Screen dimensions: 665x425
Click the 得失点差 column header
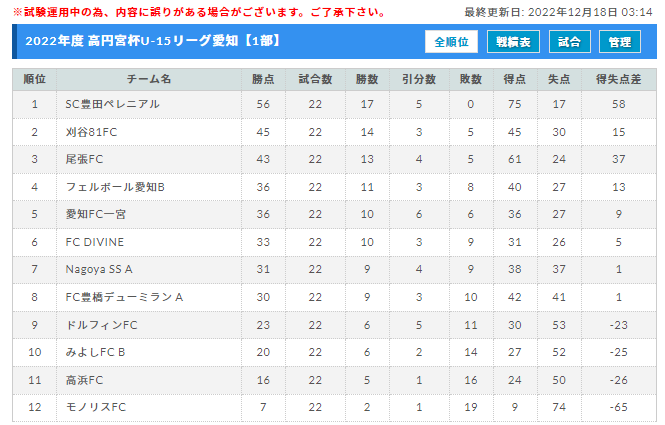[618, 79]
